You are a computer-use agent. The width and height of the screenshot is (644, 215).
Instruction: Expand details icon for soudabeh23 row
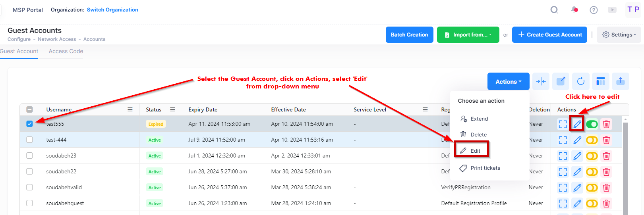point(563,156)
